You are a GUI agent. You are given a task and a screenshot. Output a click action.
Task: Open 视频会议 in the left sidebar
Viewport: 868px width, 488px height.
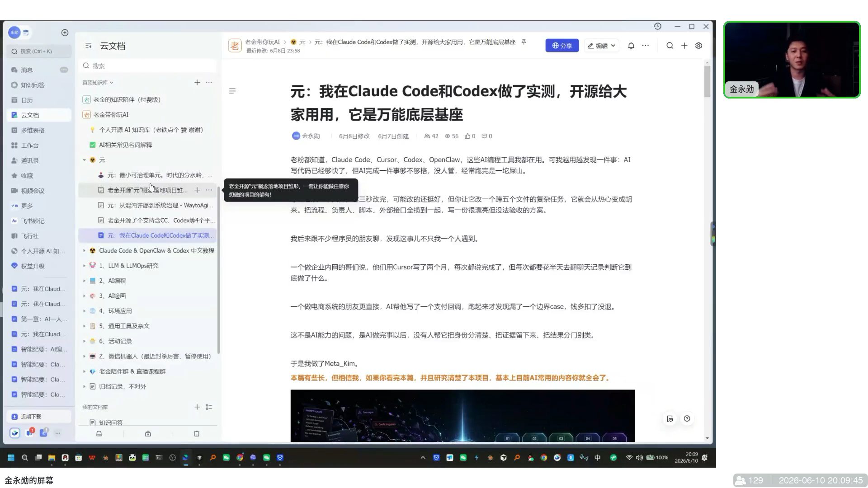click(33, 191)
